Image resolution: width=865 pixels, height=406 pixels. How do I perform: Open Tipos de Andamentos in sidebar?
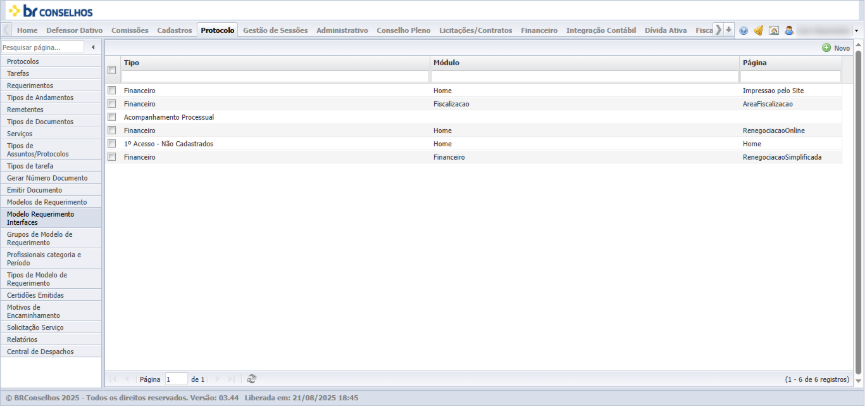(51, 97)
